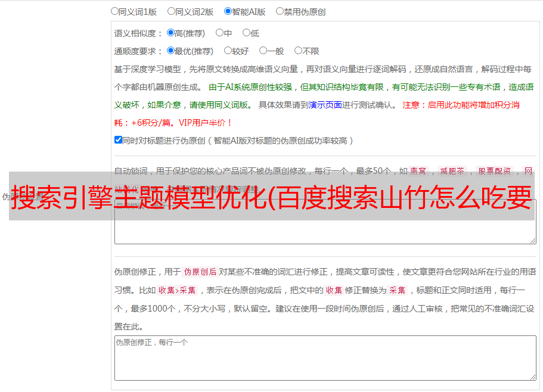Set 语义相似度 to 低
The height and width of the screenshot is (392, 543).
tap(246, 33)
